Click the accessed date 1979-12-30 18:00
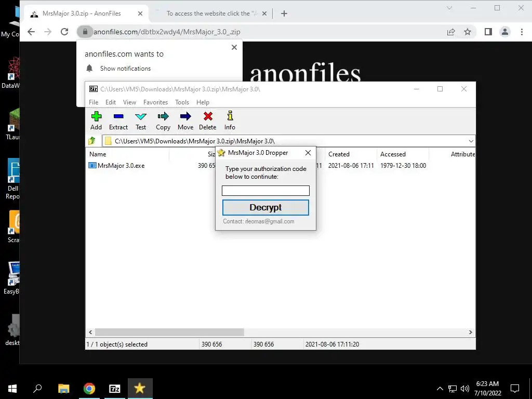Viewport: 532px width, 399px height. (403, 166)
